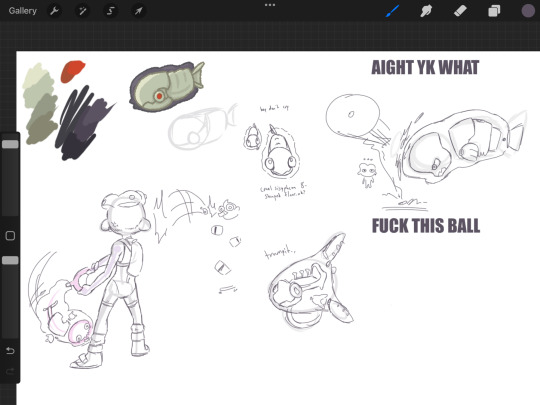Tap the three-dot handle at top center
540x405 pixels.
pyautogui.click(x=270, y=5)
